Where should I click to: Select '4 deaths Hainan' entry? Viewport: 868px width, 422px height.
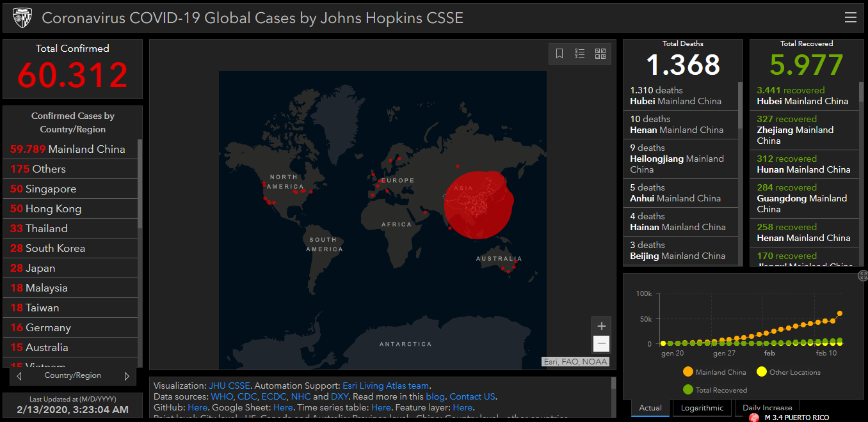click(681, 222)
